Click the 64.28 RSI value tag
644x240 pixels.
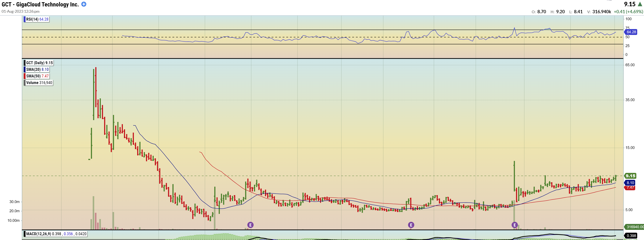tap(631, 32)
